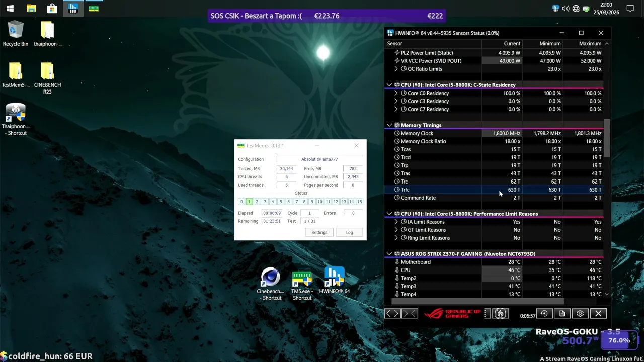This screenshot has height=362, width=644.
Task: Click HWiNFO expand columns arrows button
Action: (x=392, y=313)
